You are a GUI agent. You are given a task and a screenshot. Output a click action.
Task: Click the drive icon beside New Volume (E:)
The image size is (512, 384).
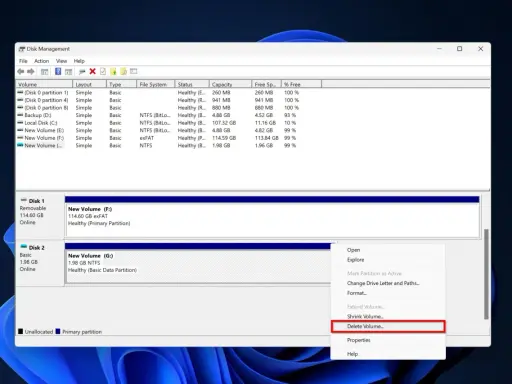[x=20, y=130]
